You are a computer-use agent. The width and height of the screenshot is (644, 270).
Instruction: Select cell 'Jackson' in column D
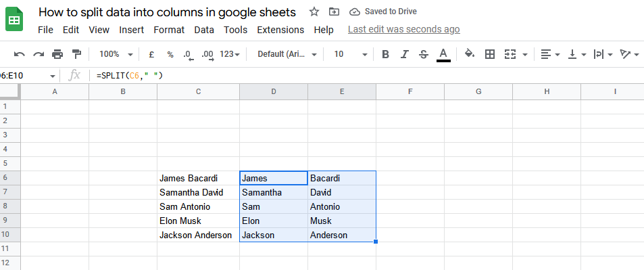point(274,235)
